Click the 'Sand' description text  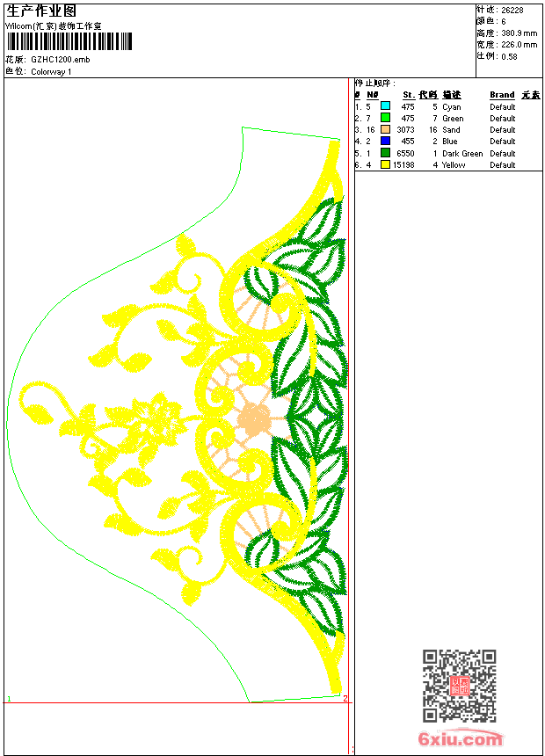point(451,130)
